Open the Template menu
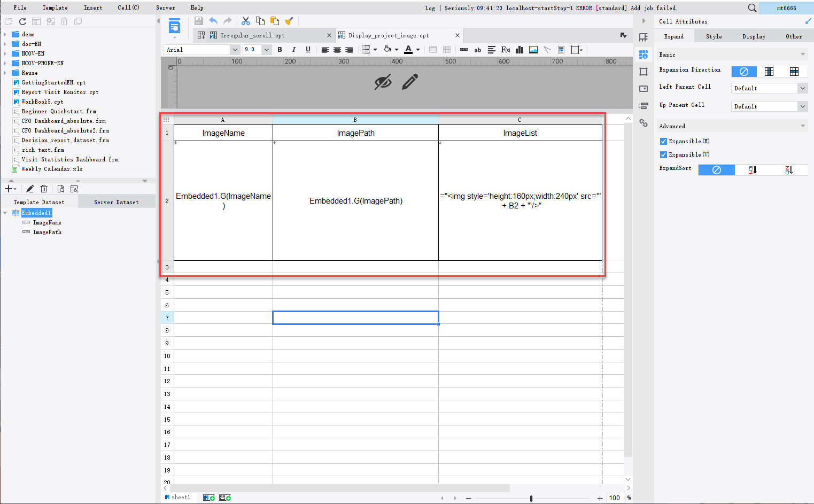 pos(55,7)
